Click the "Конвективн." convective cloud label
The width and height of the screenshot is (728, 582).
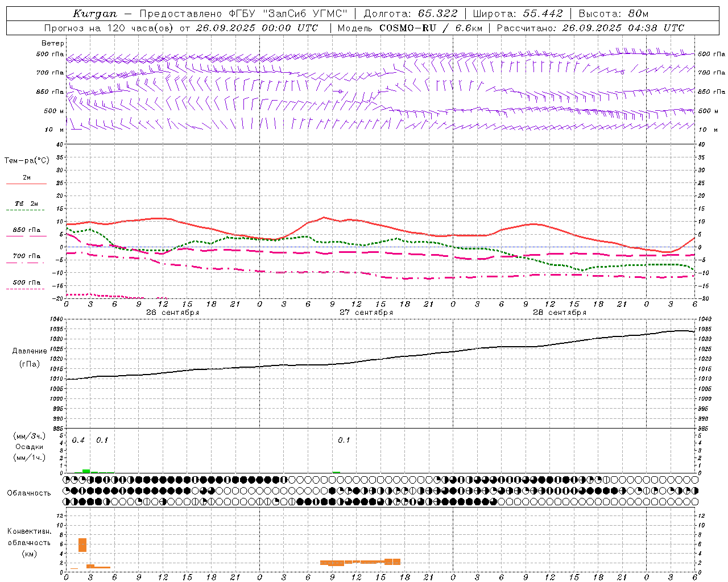point(30,531)
